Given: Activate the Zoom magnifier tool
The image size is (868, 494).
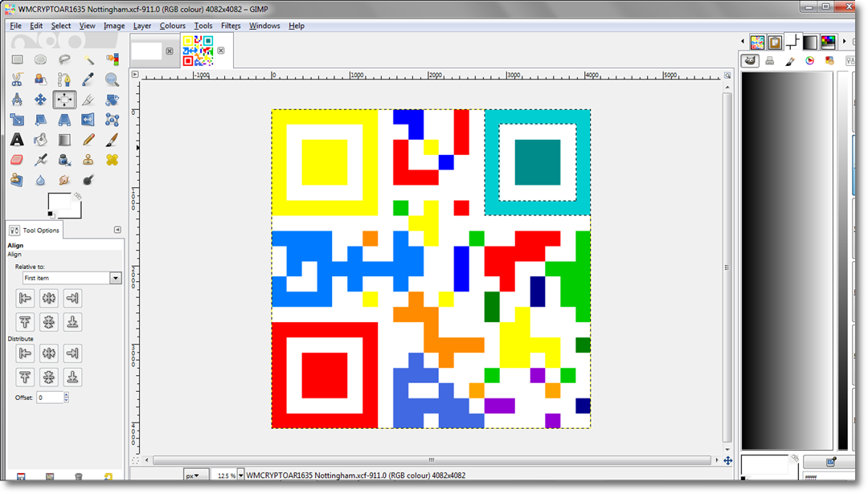Looking at the screenshot, I should (112, 80).
